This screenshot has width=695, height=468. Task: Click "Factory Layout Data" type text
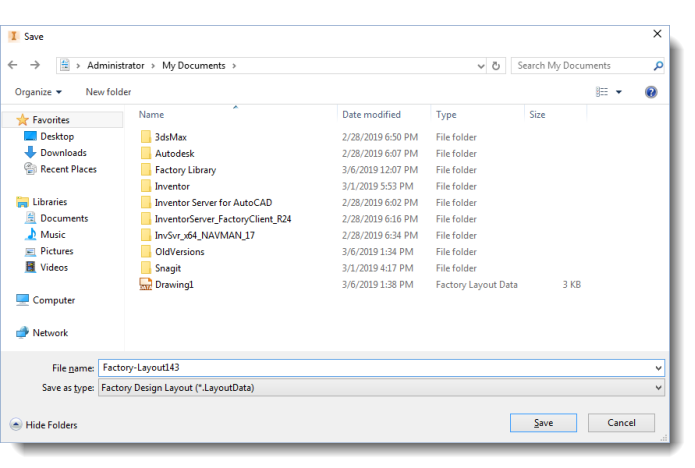click(476, 285)
